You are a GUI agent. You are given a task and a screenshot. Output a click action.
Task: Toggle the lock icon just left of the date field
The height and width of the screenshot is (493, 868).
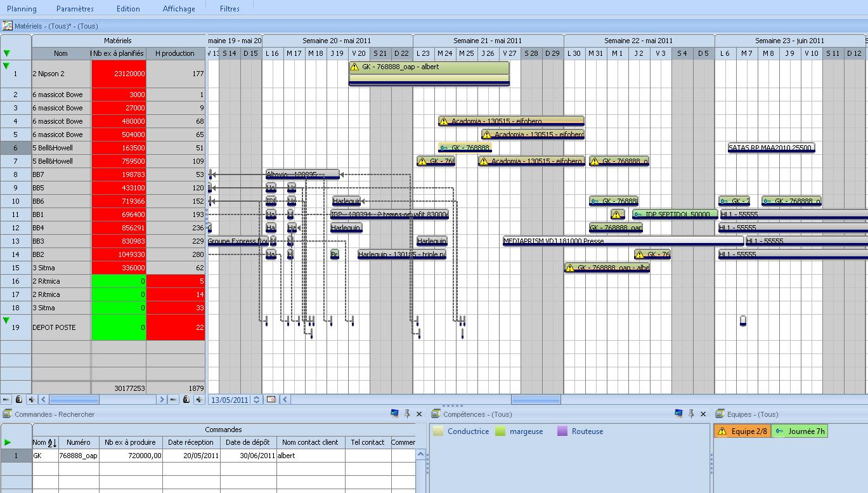[186, 400]
